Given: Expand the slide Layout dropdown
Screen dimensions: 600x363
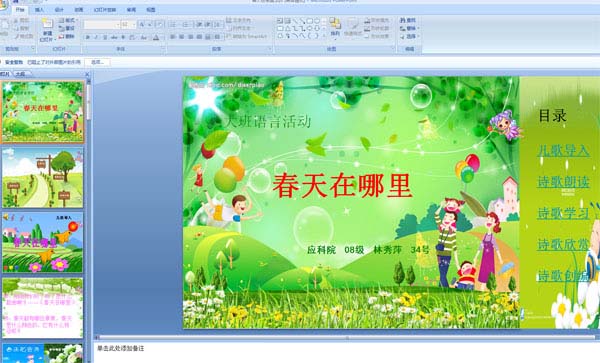Looking at the screenshot, I should [x=68, y=20].
